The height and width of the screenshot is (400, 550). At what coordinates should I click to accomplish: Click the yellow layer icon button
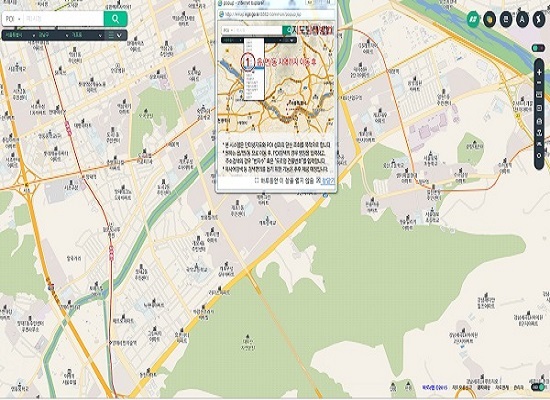click(x=490, y=19)
